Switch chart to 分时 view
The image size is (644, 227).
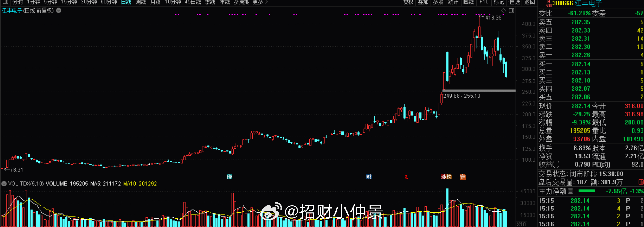click(18, 2)
